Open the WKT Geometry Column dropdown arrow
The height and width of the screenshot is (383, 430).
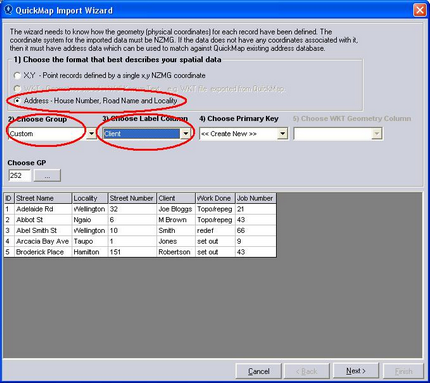[376, 134]
